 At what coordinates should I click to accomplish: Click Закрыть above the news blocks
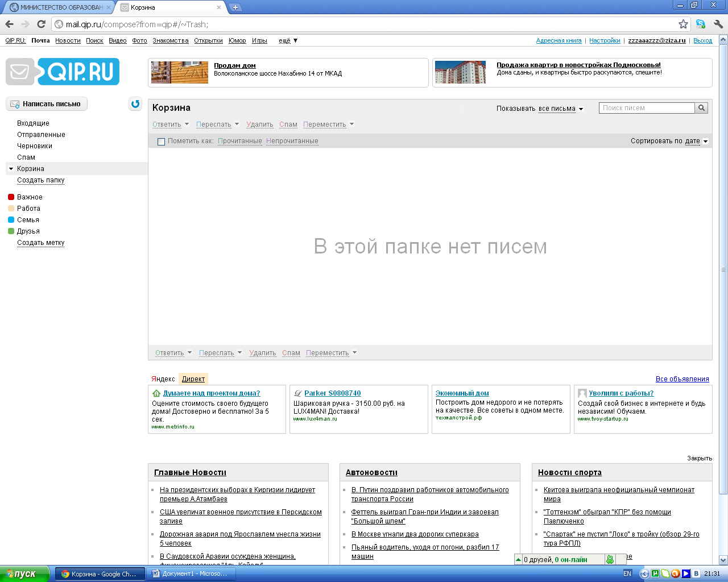coord(700,458)
